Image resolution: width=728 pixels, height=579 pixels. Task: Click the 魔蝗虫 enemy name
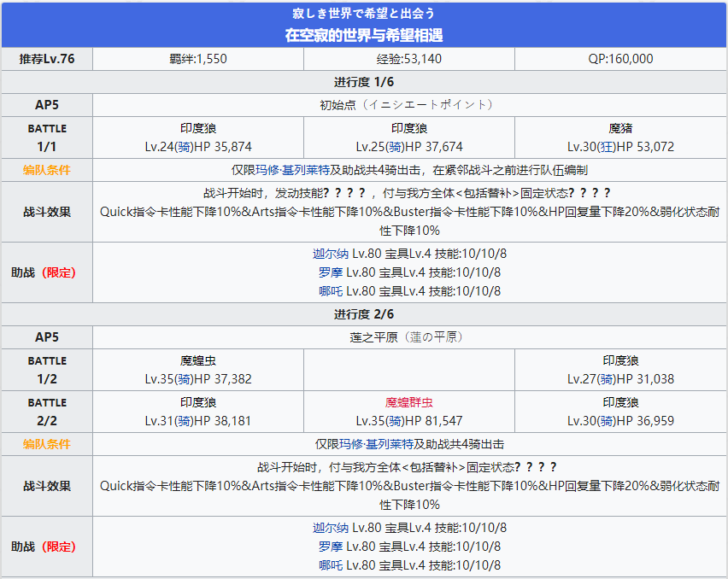(198, 360)
